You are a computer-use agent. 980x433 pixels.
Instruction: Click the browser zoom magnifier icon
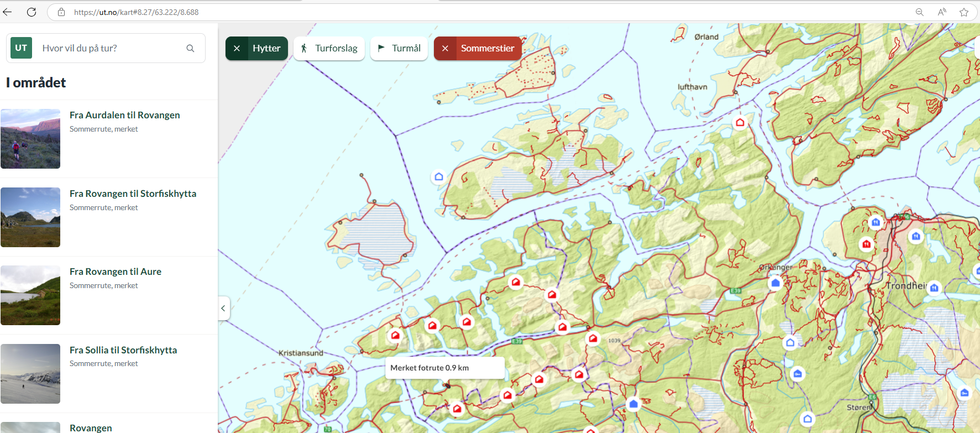(x=920, y=12)
